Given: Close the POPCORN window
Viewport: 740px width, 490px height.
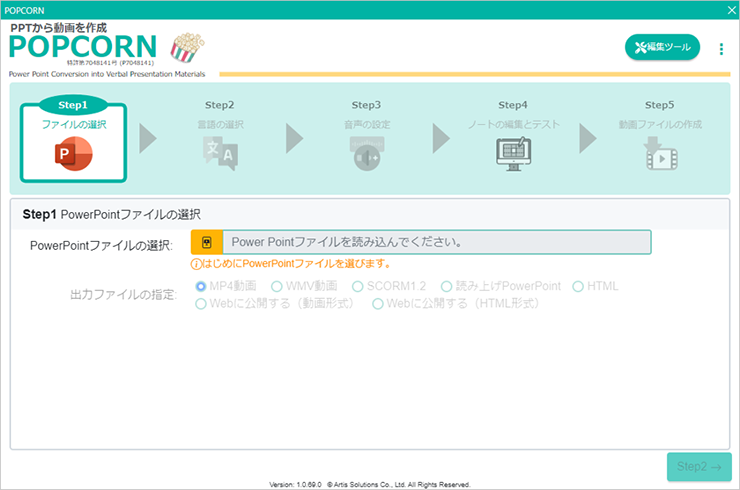Looking at the screenshot, I should pos(732,10).
